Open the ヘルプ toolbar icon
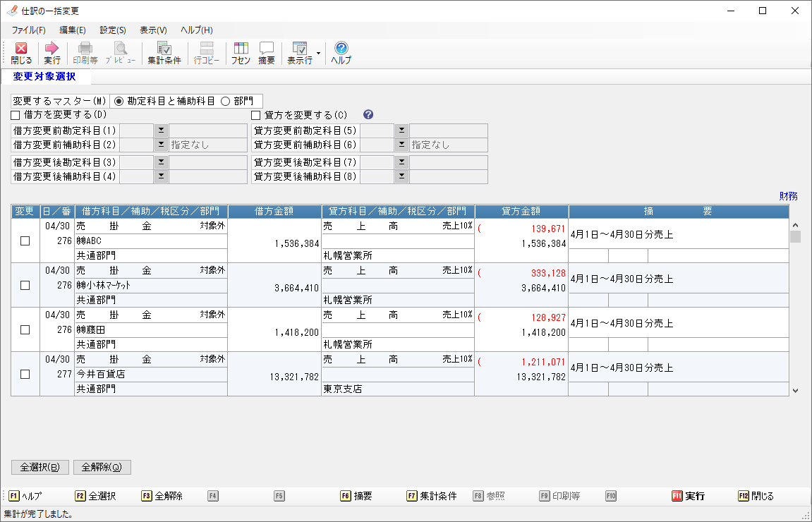 (341, 53)
